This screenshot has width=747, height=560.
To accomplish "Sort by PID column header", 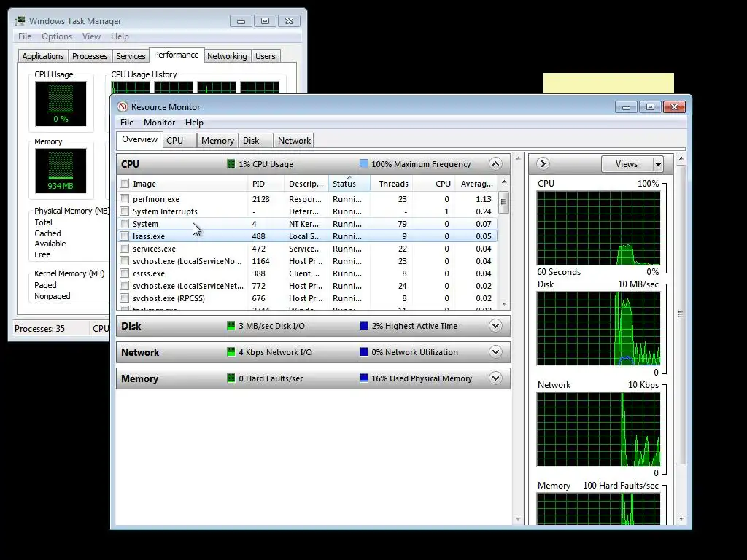I will click(x=266, y=183).
